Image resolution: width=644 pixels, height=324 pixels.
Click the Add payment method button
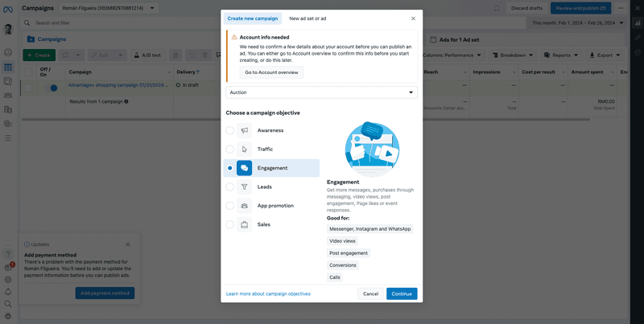pos(105,293)
